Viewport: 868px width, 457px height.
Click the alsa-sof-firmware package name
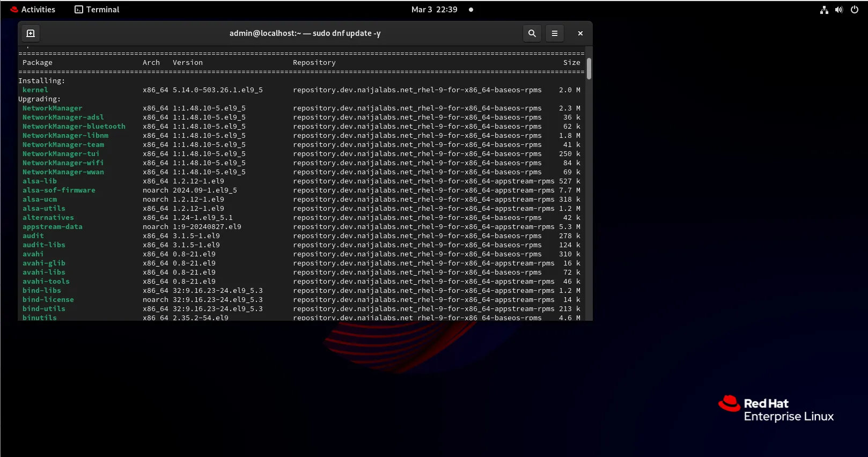pos(59,190)
